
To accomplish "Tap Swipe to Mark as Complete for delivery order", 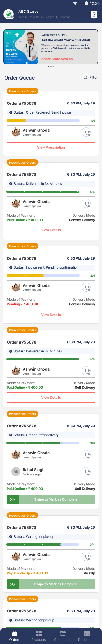I will tap(51, 499).
